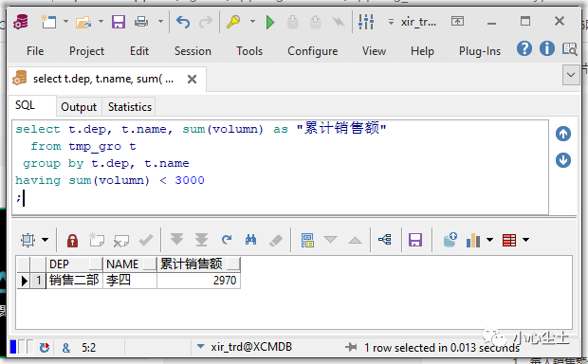Open the quick access toolbar customize arrow
This screenshot has width=588, height=364.
(x=391, y=22)
